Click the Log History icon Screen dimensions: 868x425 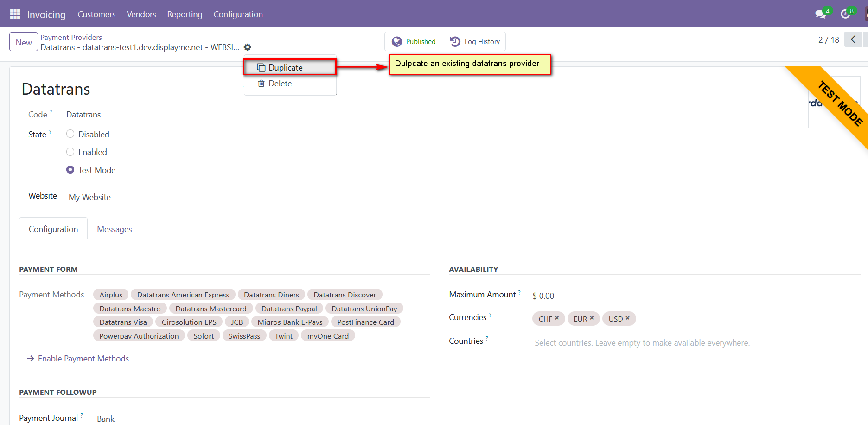click(455, 41)
